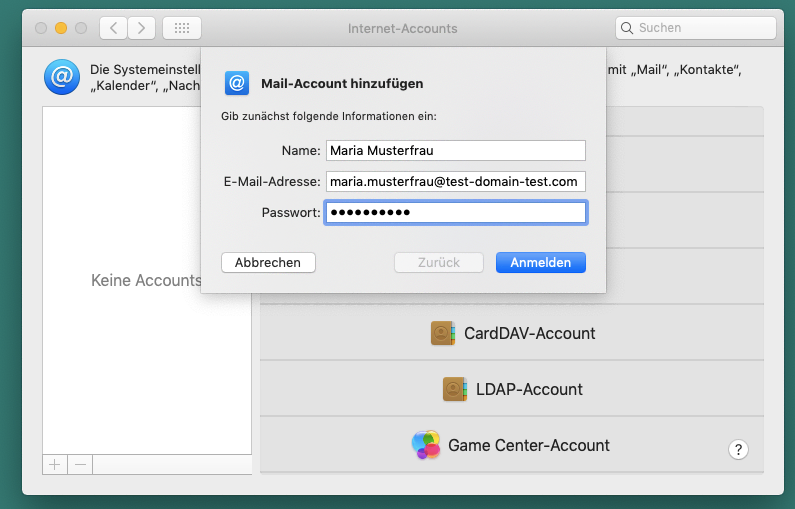Click the back navigation arrow

pyautogui.click(x=114, y=28)
